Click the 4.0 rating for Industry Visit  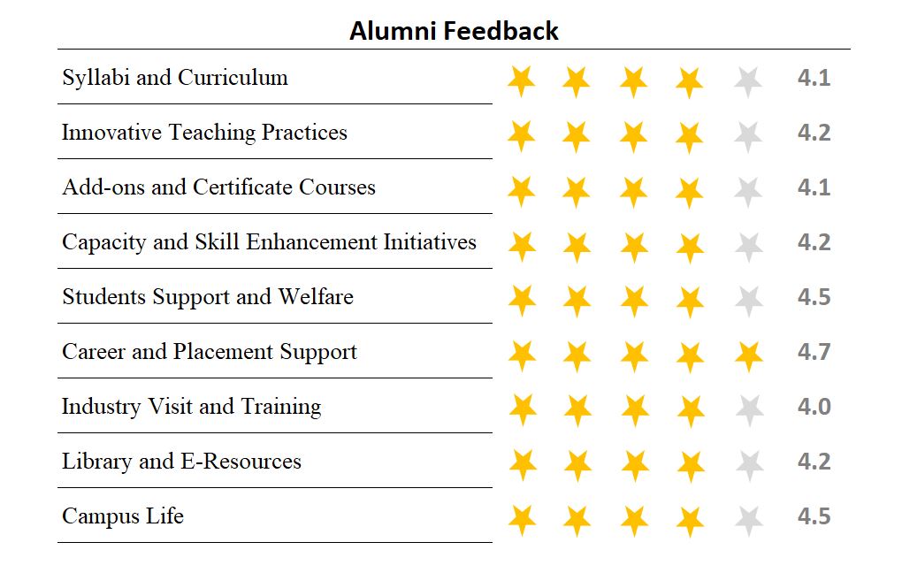pos(814,407)
